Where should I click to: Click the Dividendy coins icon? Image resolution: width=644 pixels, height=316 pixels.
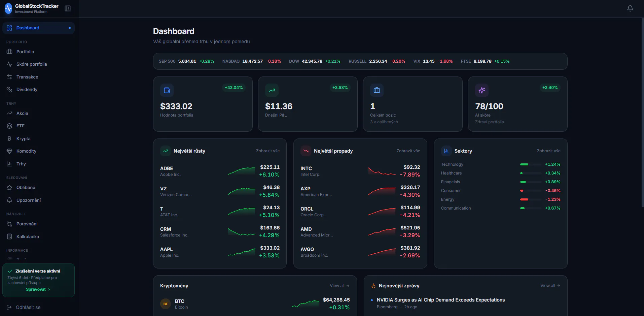[9, 89]
